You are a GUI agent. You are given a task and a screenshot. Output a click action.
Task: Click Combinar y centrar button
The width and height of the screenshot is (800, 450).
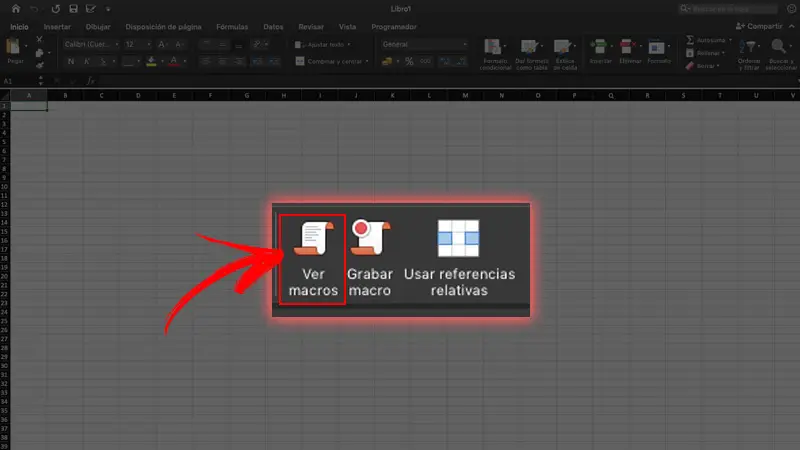click(x=329, y=61)
